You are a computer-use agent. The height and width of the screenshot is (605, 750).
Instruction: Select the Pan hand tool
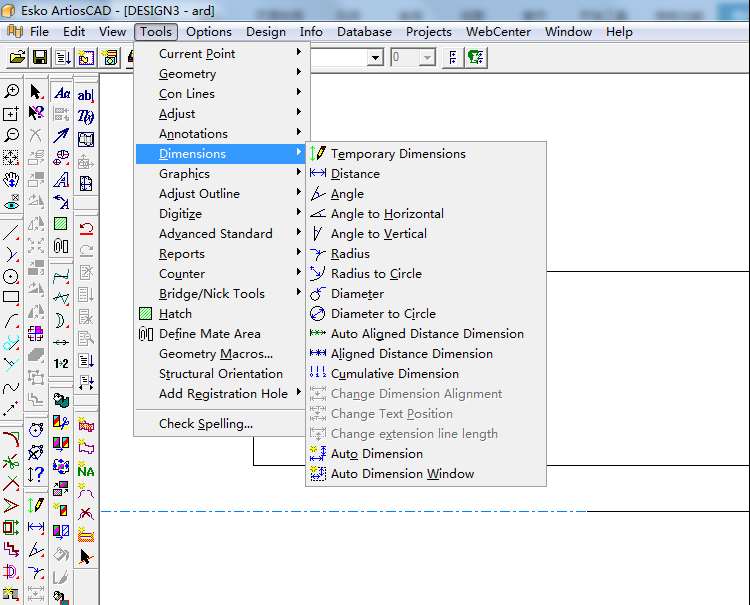pos(12,180)
